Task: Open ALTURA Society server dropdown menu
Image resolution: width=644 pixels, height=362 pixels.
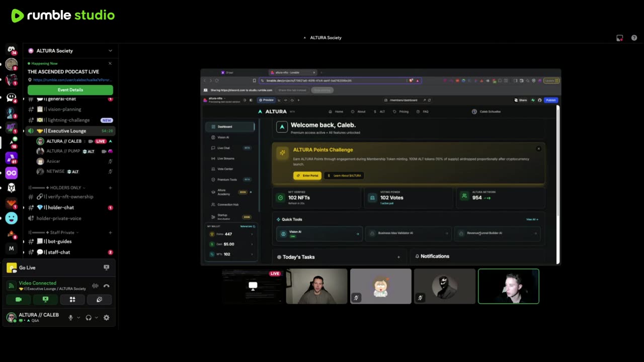Action: [70, 51]
